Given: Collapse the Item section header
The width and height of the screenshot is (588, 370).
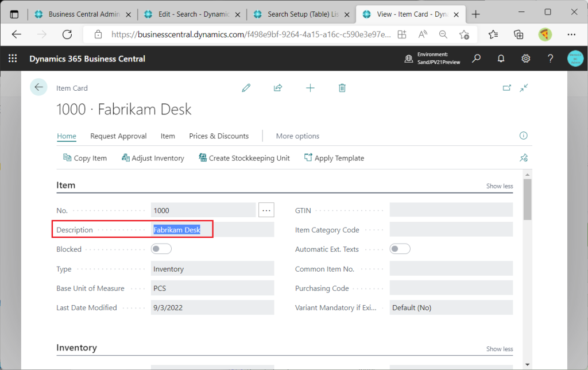Looking at the screenshot, I should tap(65, 186).
